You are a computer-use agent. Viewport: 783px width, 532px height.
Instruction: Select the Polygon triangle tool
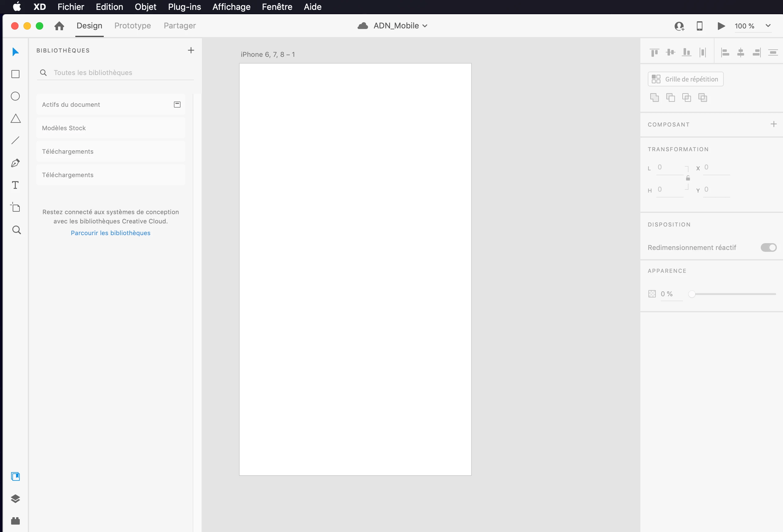pos(15,118)
